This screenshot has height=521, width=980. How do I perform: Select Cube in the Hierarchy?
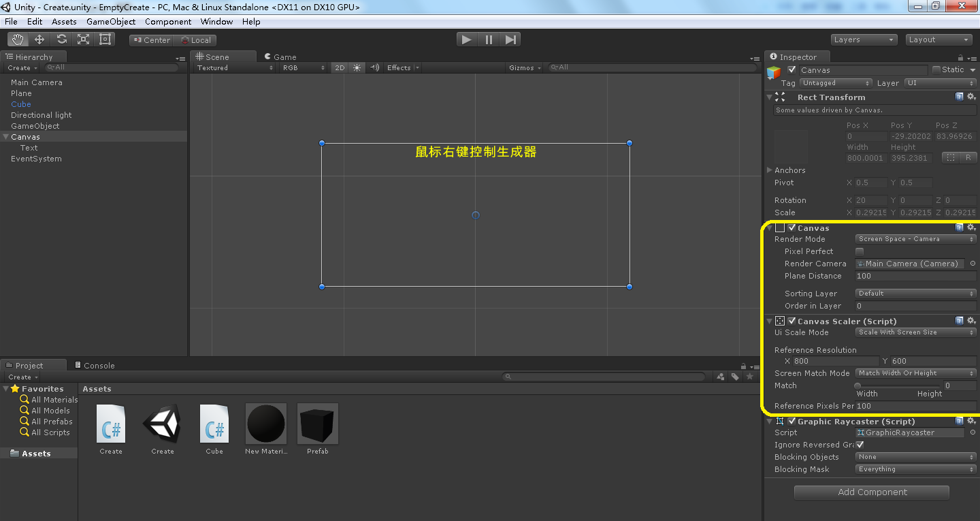pyautogui.click(x=20, y=104)
